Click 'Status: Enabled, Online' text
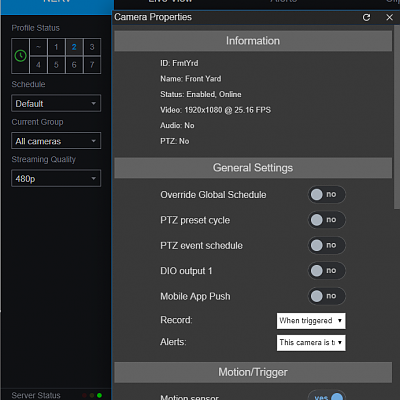 pos(201,94)
